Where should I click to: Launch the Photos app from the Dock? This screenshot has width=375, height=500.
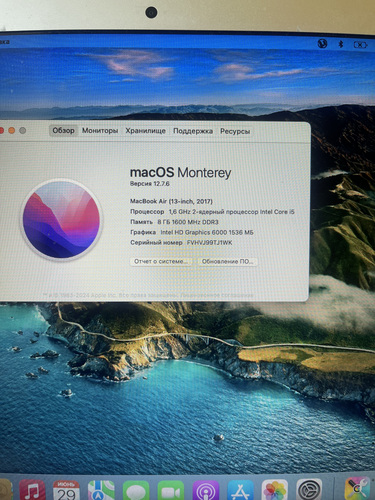coord(275,491)
